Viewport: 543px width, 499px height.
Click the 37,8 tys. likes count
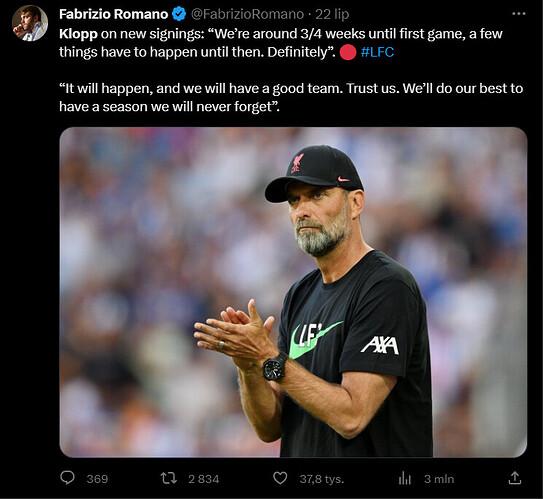tap(322, 479)
